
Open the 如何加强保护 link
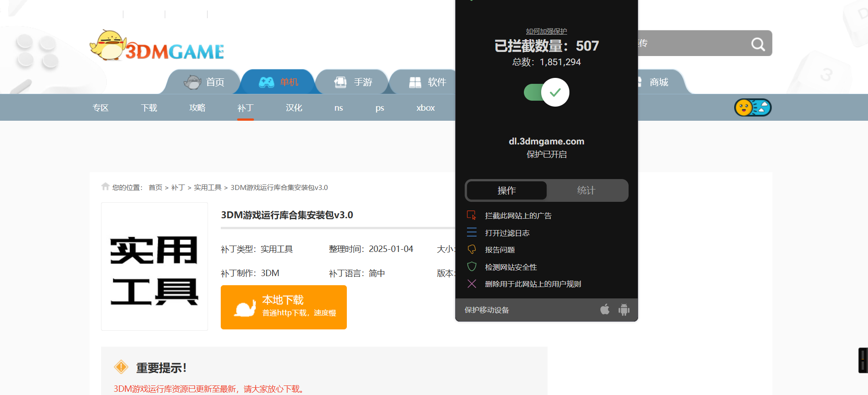pos(546,31)
